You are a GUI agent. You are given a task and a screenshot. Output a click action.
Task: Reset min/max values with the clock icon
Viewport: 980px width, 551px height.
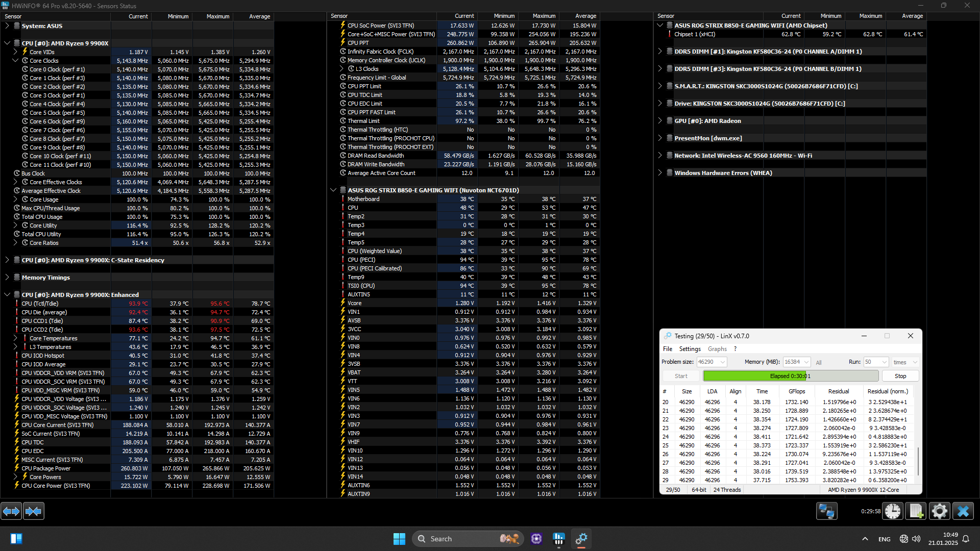(892, 511)
